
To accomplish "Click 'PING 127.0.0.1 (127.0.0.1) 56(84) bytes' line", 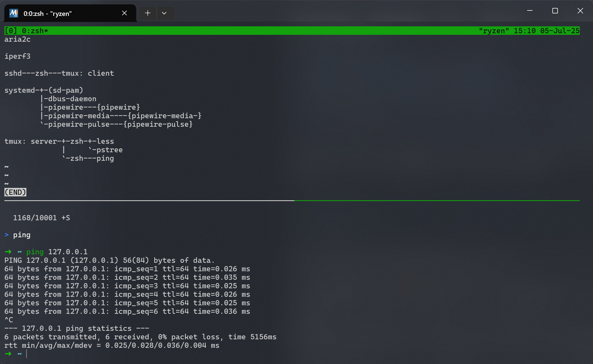I will pos(109,260).
